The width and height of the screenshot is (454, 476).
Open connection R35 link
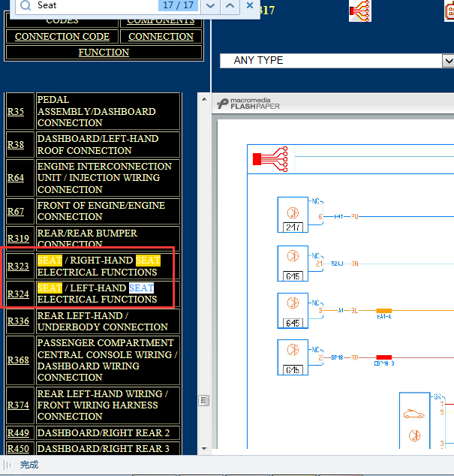tap(16, 111)
